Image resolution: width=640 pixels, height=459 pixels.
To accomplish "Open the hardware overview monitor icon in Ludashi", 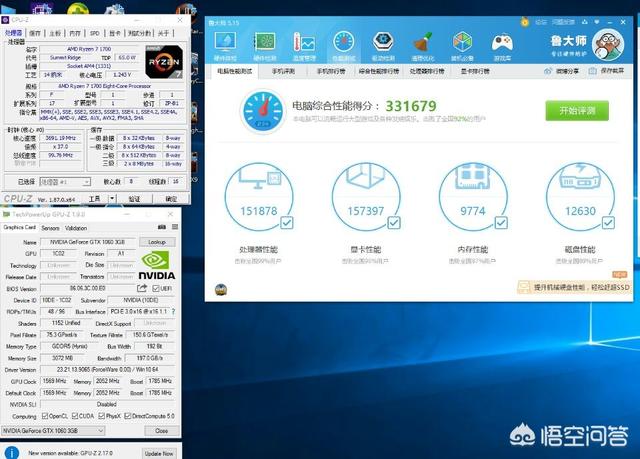I will (x=225, y=42).
